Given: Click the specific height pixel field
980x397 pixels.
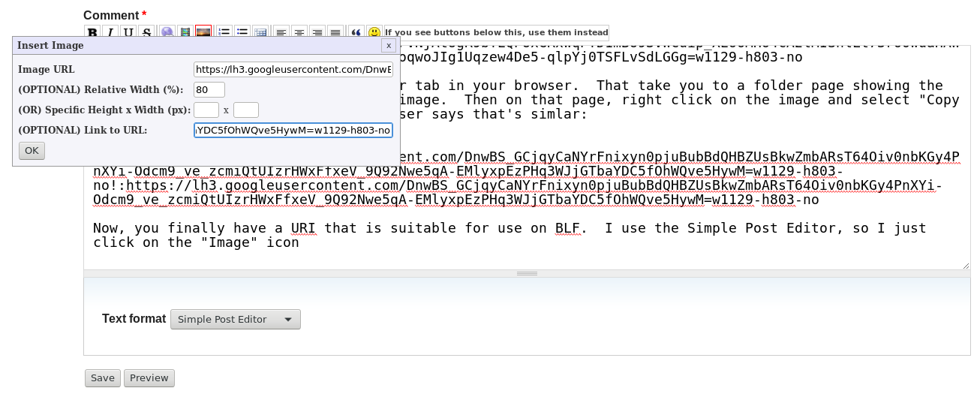Looking at the screenshot, I should (x=206, y=110).
